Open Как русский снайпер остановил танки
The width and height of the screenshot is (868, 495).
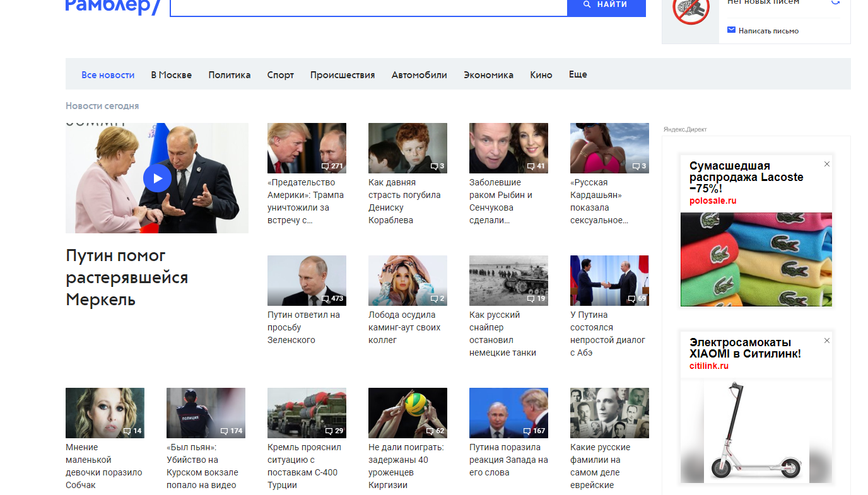[x=503, y=334]
